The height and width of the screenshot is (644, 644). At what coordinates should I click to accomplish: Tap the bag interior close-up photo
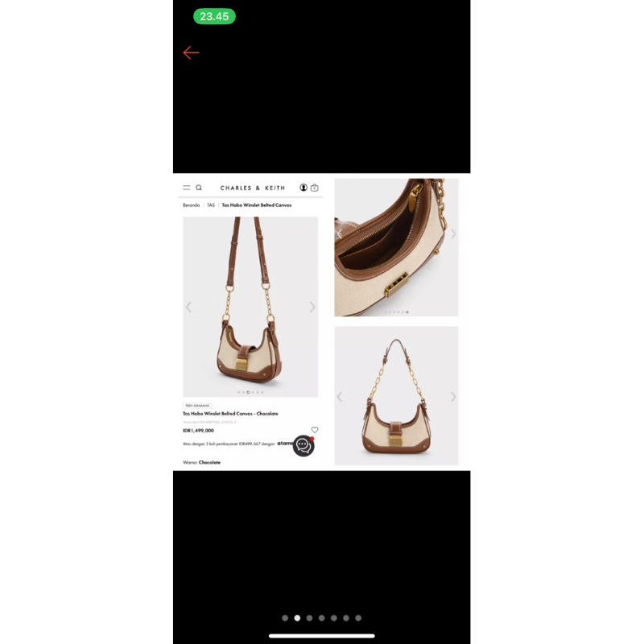coord(396,247)
